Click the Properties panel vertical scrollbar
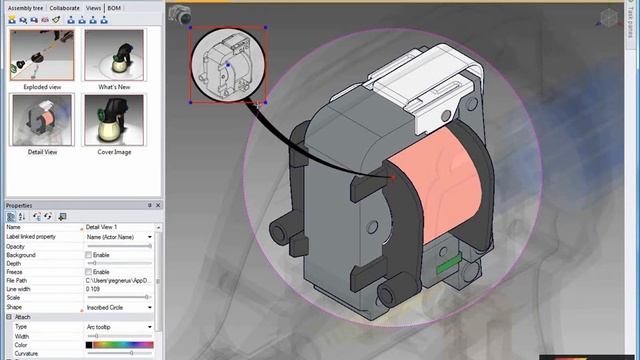The width and height of the screenshot is (640, 360). 158,282
